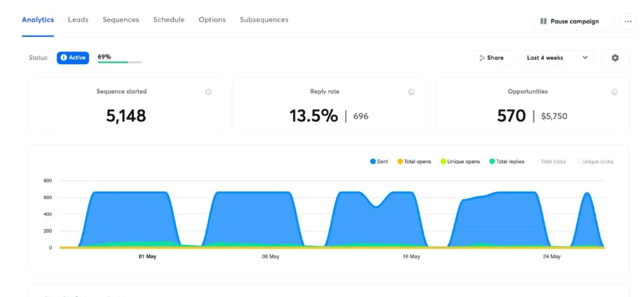The image size is (644, 297).
Task: Enable Unique clicks series in legend
Action: pos(594,161)
